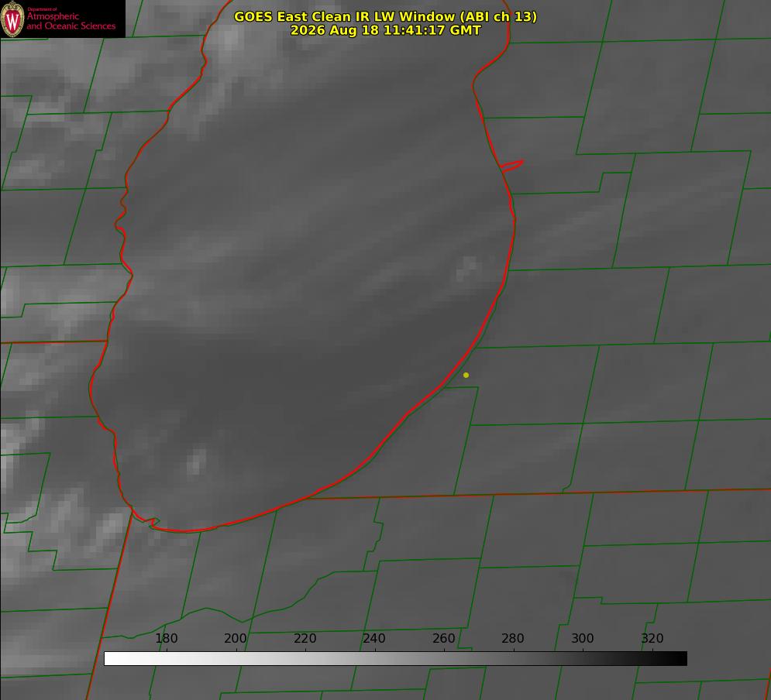
Task: Click the 200 label on color scale
Action: (236, 638)
